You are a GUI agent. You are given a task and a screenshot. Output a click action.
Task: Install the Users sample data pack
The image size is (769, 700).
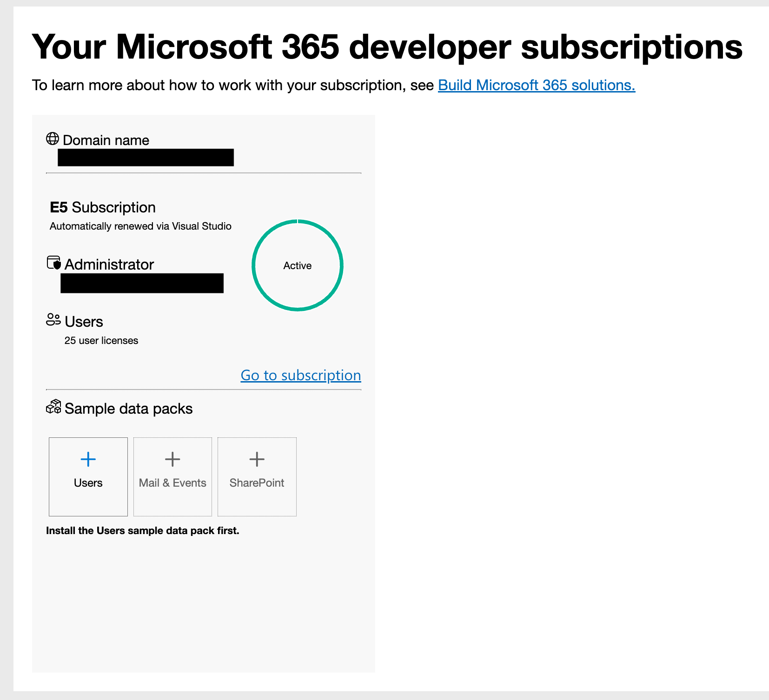click(88, 476)
